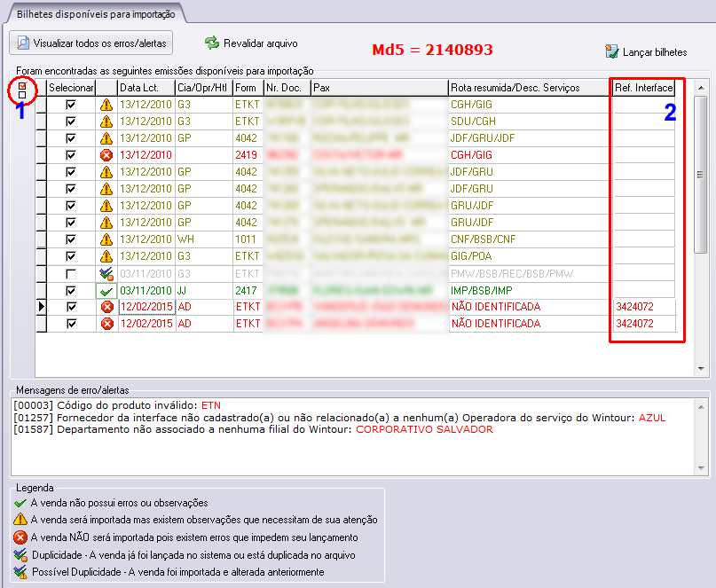Image resolution: width=716 pixels, height=588 pixels.
Task: Uncheck the IMP/BSB/IMP row checkbox
Action: pyautogui.click(x=71, y=291)
